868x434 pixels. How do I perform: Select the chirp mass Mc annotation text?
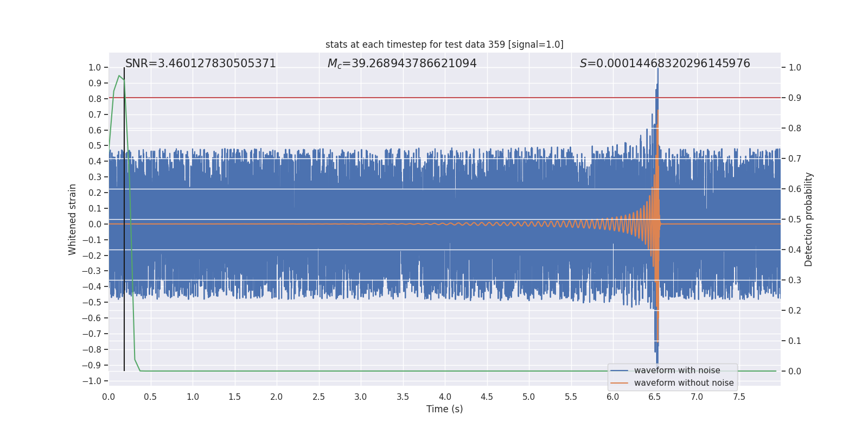tap(401, 63)
